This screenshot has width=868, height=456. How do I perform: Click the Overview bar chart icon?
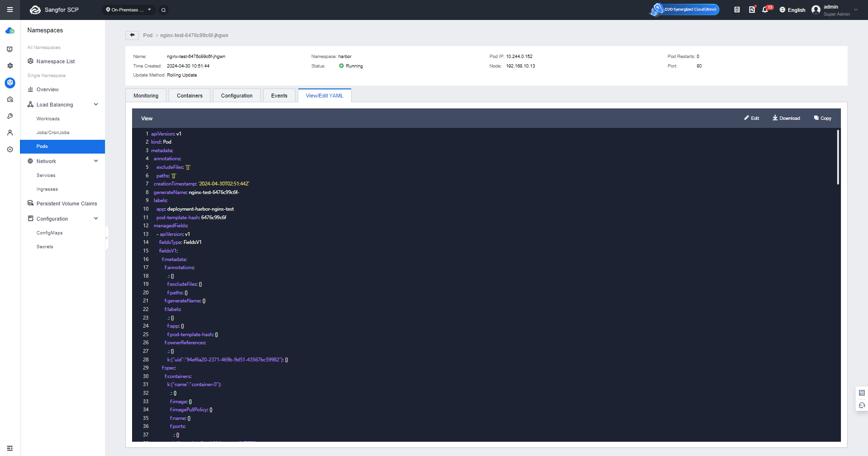tap(30, 89)
